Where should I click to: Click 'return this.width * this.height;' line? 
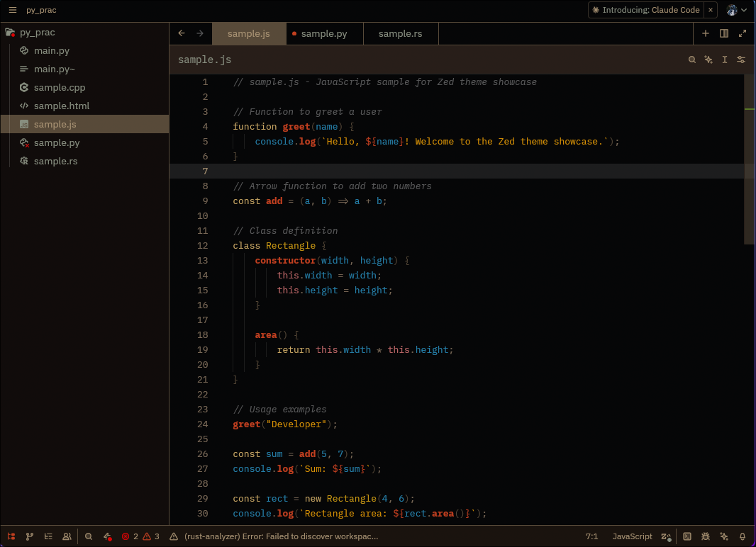365,349
